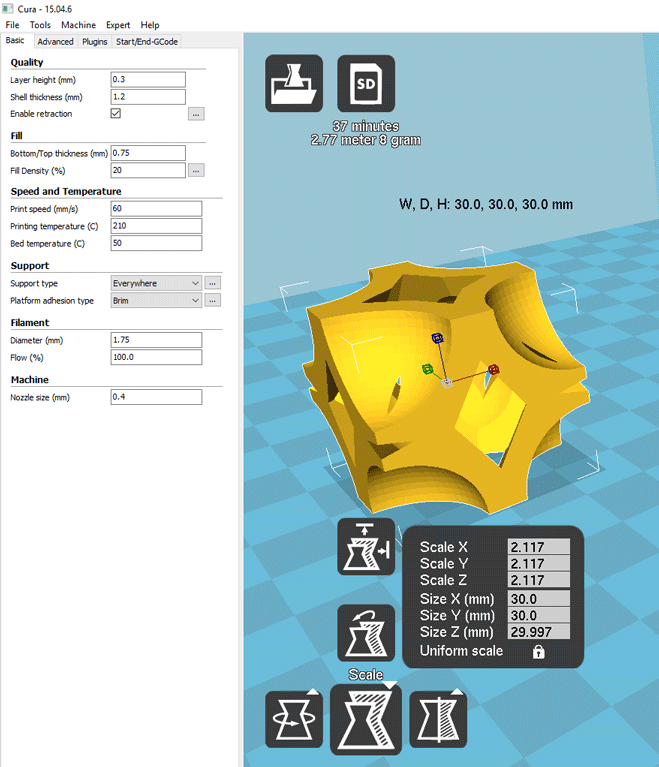Click the Scale X value field

coord(539,547)
